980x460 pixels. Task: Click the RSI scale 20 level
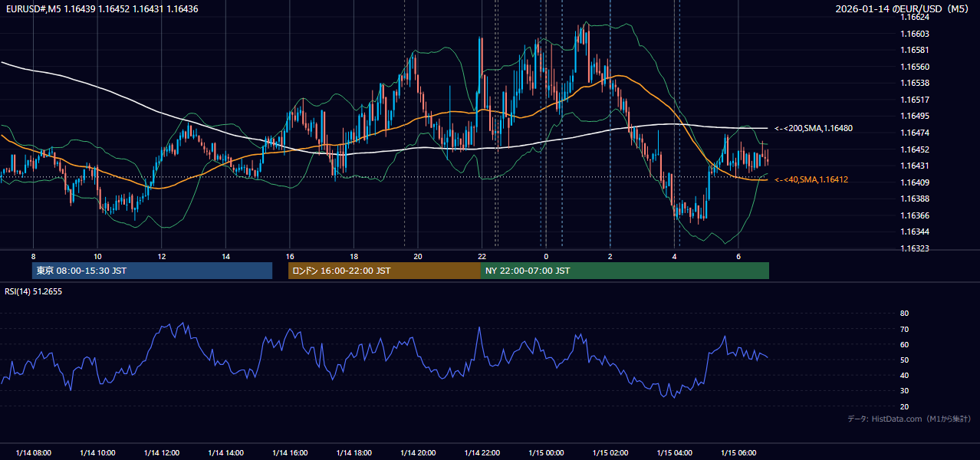click(904, 406)
